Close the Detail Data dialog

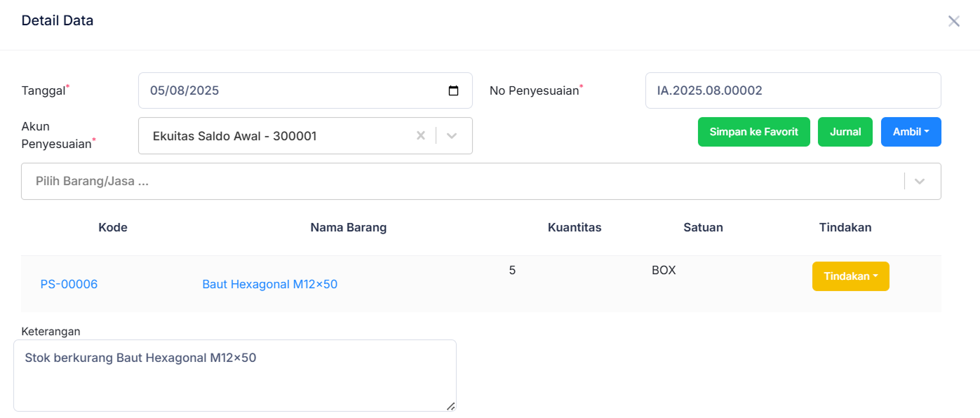click(x=953, y=21)
